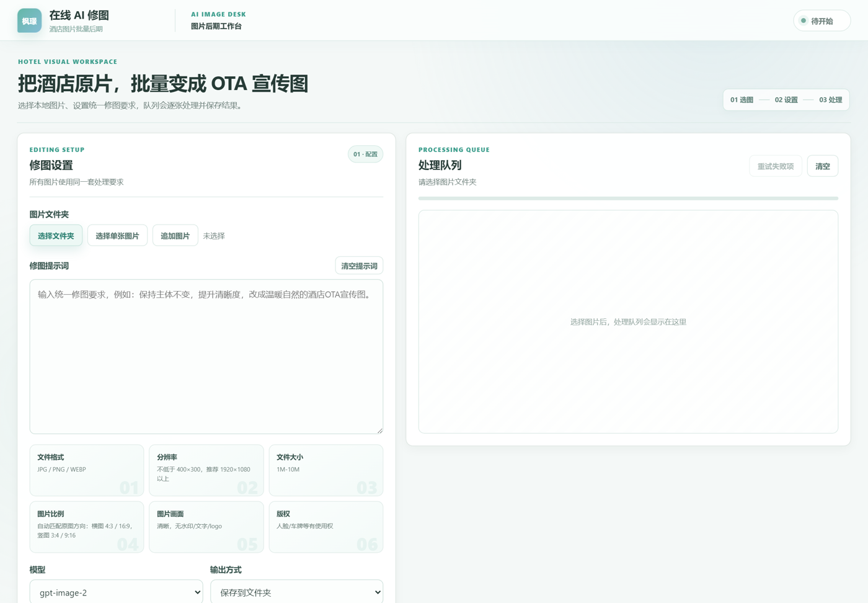
Task: Select the 02 设置 step
Action: click(x=786, y=100)
